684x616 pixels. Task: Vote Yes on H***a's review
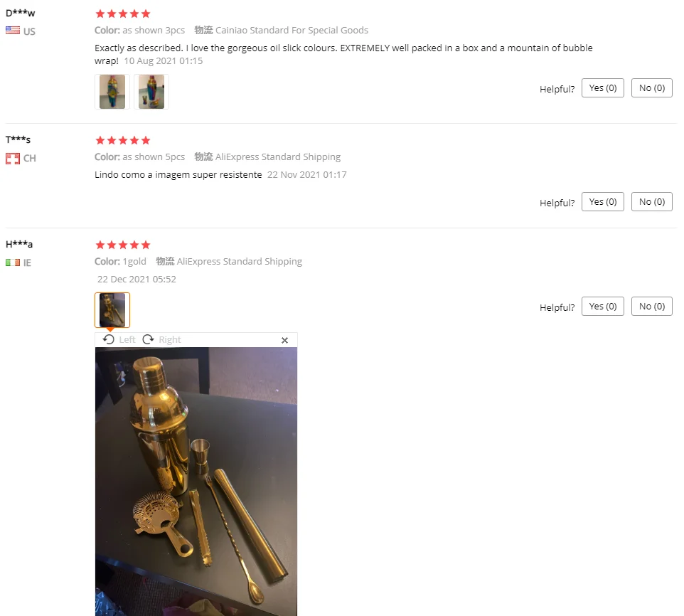click(x=602, y=307)
